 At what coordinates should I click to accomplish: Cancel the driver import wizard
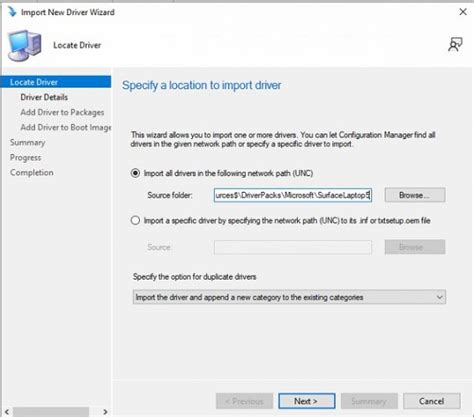click(x=432, y=401)
